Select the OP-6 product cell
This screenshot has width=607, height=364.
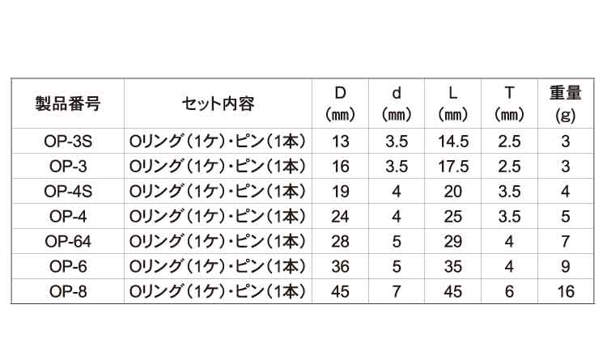coord(68,266)
